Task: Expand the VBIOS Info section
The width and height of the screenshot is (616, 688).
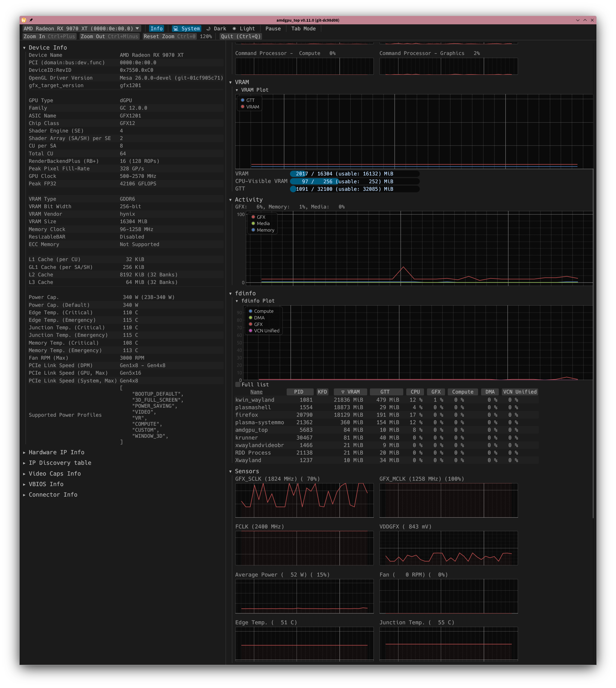Action: point(46,484)
